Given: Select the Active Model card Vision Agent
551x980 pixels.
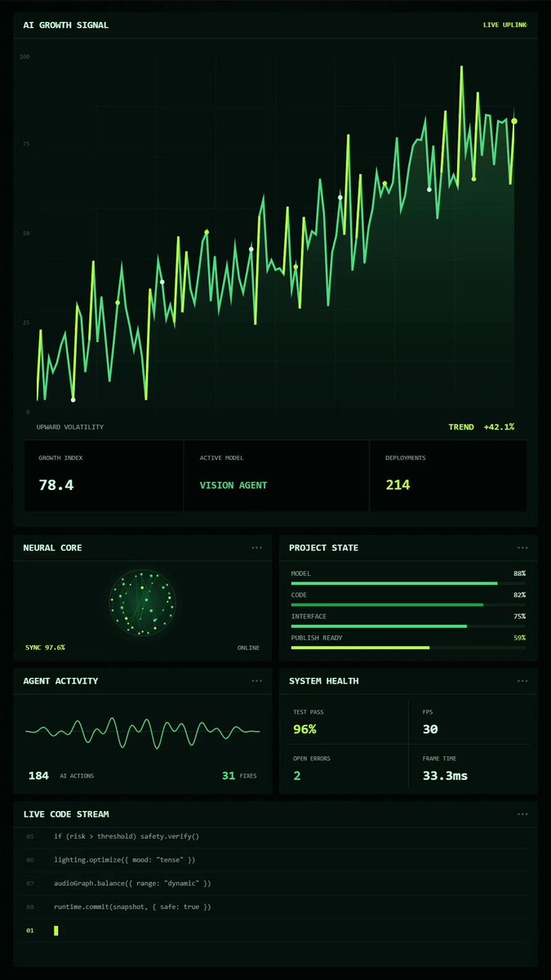Looking at the screenshot, I should click(277, 476).
